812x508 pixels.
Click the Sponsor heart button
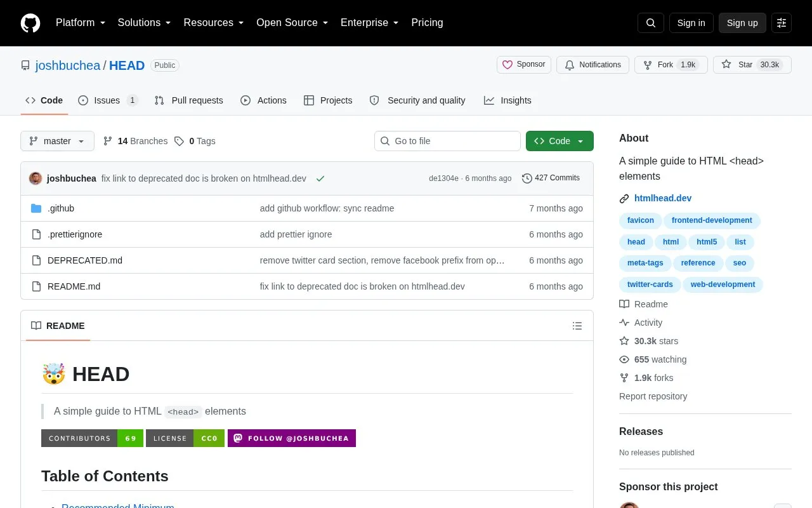[524, 65]
